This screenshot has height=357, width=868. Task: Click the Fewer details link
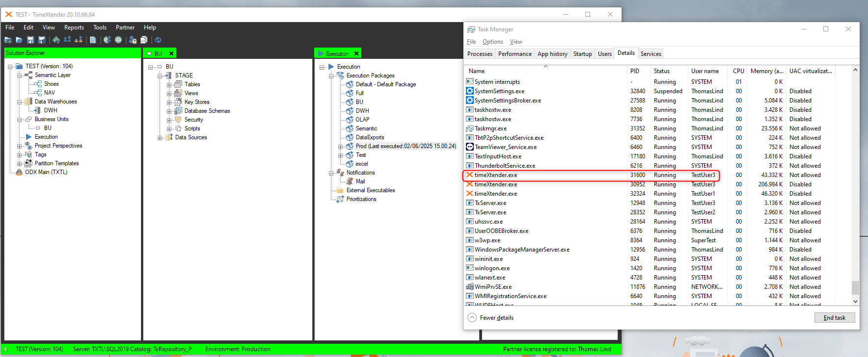[x=497, y=318]
